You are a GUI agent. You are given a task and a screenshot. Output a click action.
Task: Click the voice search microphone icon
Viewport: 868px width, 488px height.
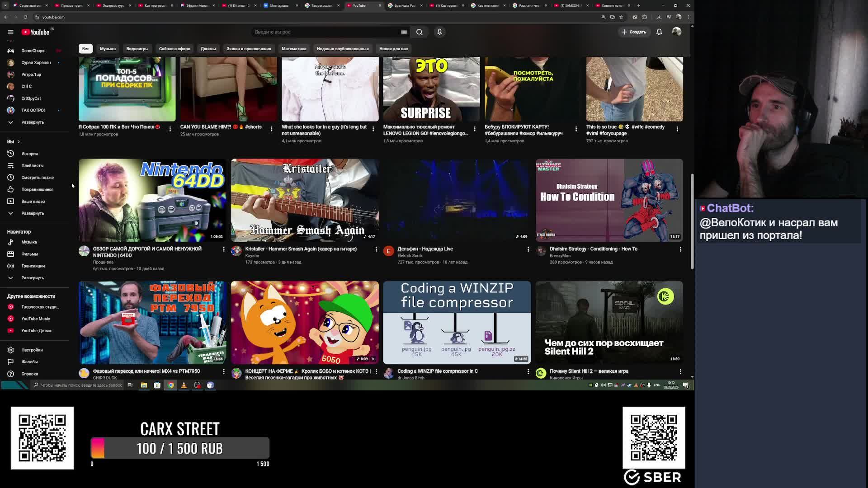point(439,32)
